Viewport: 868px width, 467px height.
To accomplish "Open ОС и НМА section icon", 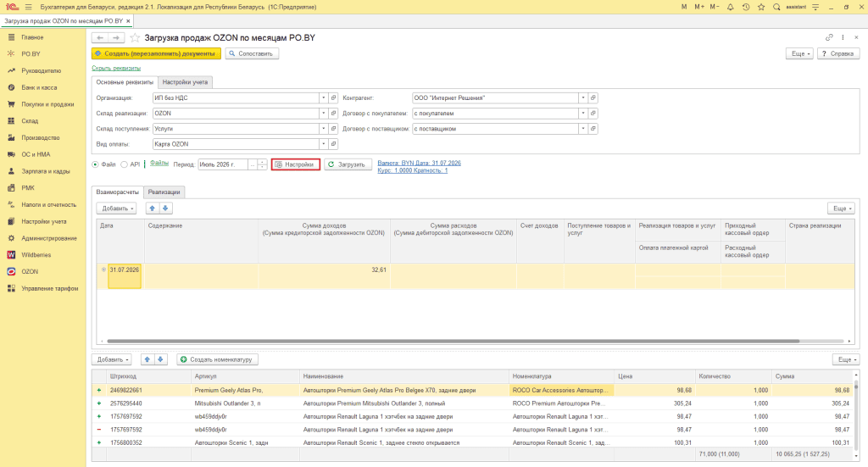I will [x=11, y=154].
